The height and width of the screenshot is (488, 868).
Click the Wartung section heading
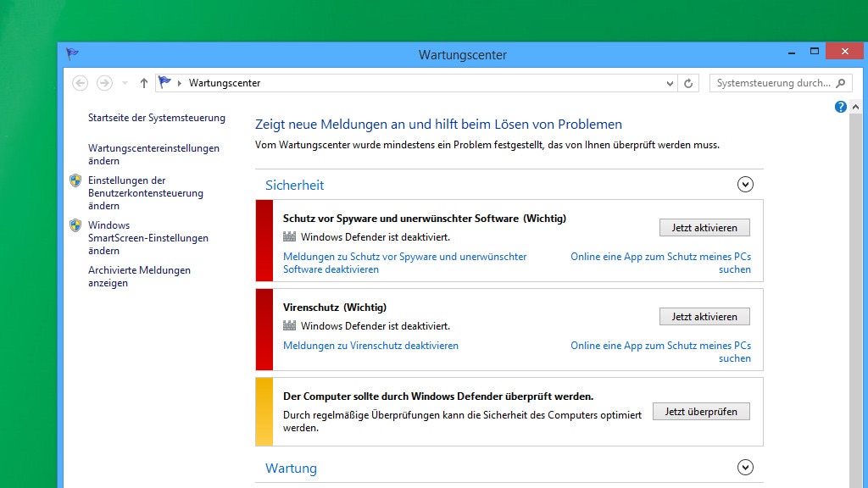tap(292, 468)
